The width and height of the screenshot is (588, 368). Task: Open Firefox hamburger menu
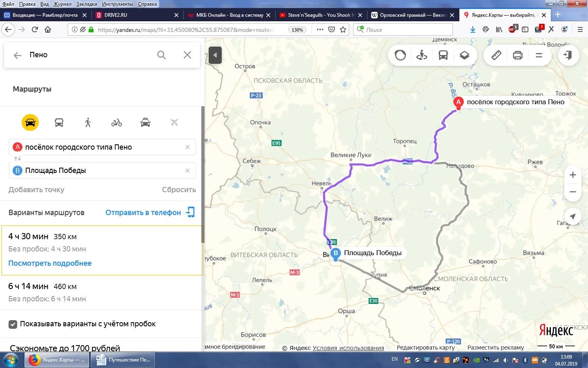(x=580, y=29)
